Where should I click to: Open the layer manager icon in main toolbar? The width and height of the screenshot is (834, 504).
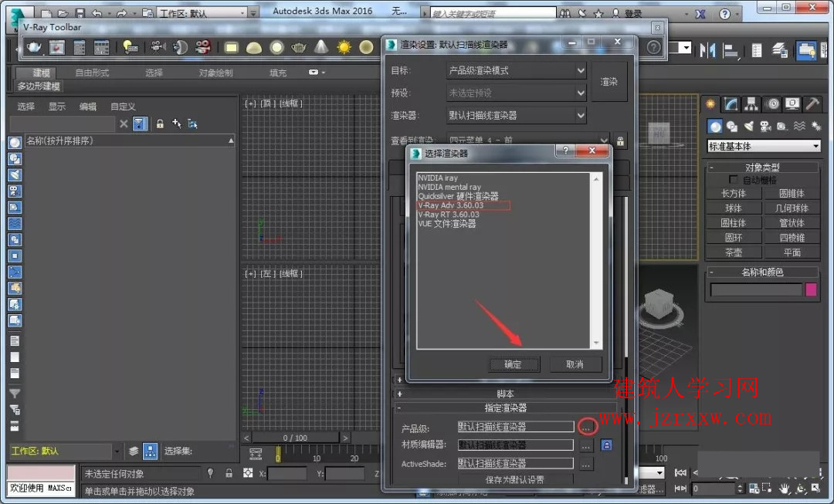[780, 50]
